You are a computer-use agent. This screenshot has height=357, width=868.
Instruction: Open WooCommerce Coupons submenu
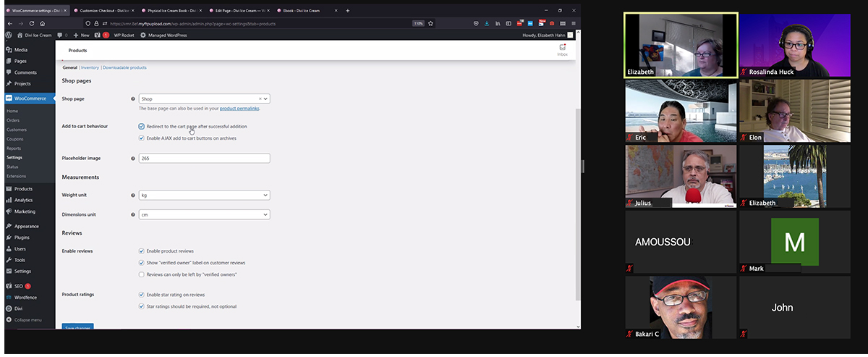(14, 139)
